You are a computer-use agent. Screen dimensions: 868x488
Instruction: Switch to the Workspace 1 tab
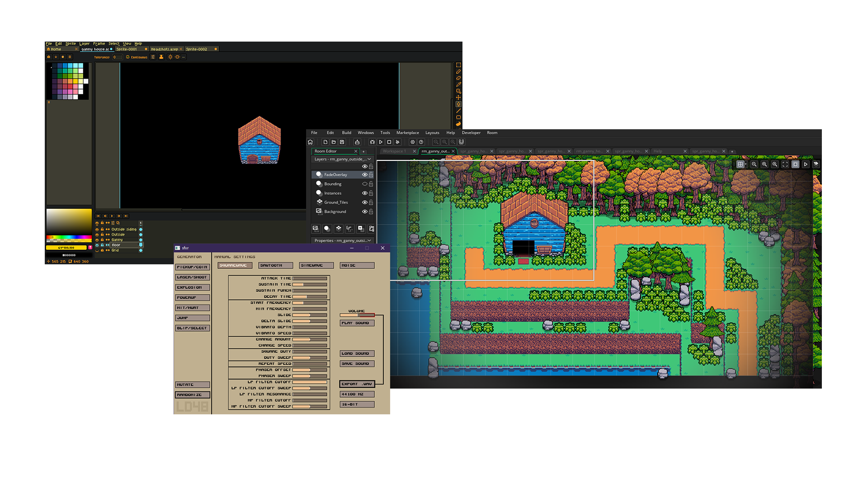coord(394,151)
